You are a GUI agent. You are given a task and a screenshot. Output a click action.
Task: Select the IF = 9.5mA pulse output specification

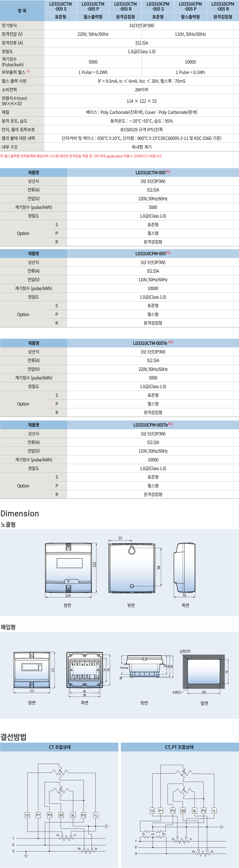coord(142,81)
